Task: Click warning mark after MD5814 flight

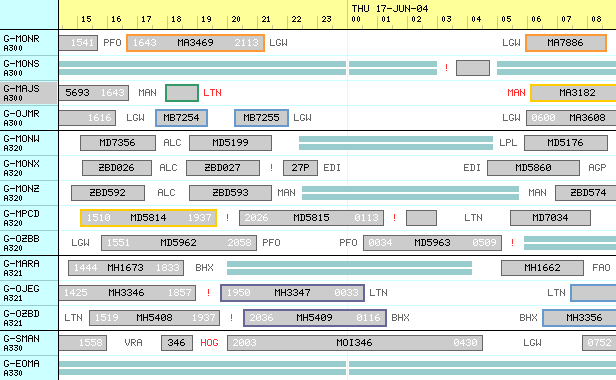Action: [227, 218]
